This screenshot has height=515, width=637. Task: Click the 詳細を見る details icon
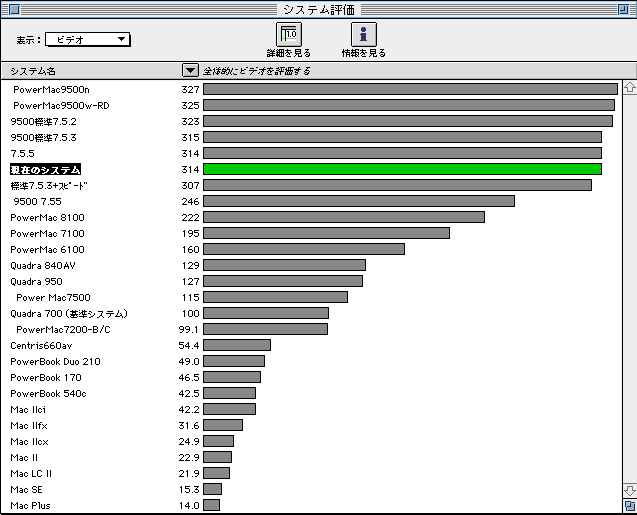(x=289, y=34)
